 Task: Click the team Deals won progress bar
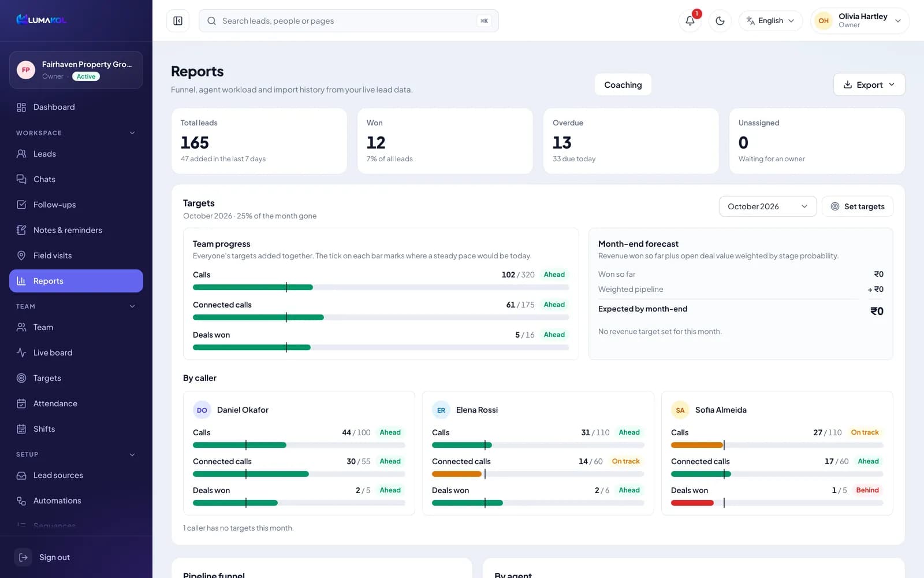pos(381,347)
